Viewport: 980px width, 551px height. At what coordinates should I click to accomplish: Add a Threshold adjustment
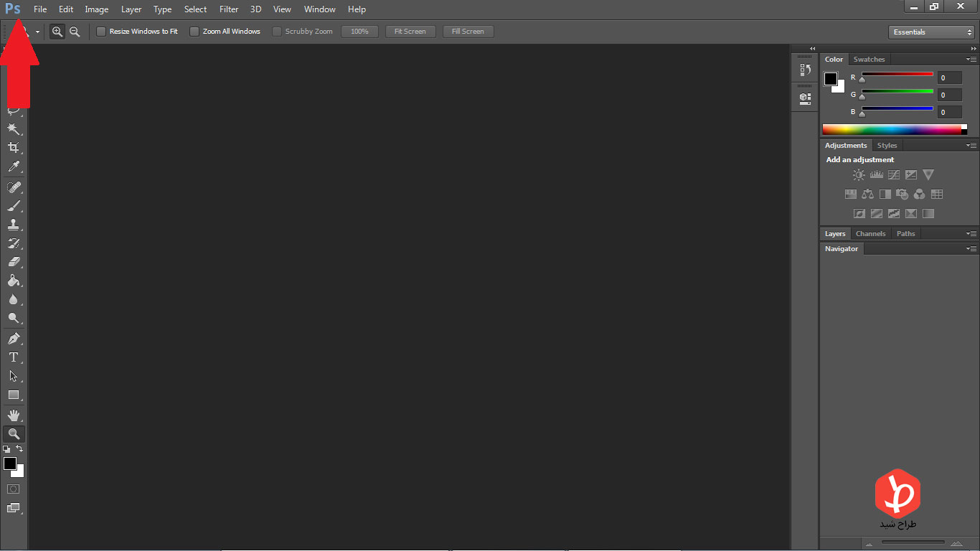(894, 213)
